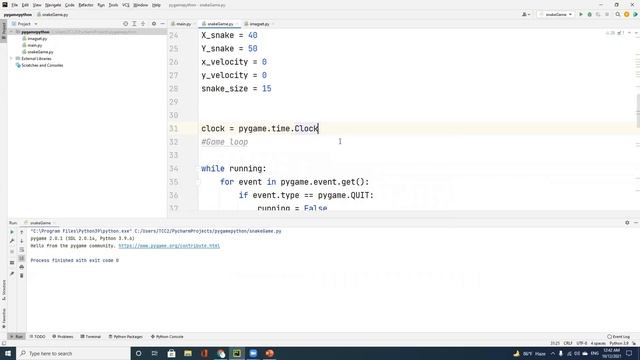Open the user account icon in toolbar
The width and height of the screenshot is (640, 360).
pyautogui.click(x=525, y=14)
